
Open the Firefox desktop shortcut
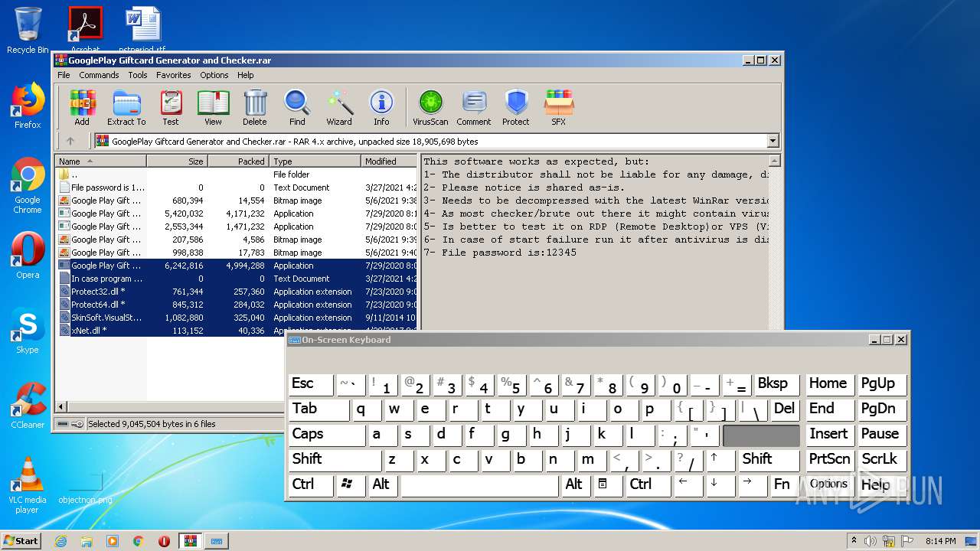click(x=28, y=106)
